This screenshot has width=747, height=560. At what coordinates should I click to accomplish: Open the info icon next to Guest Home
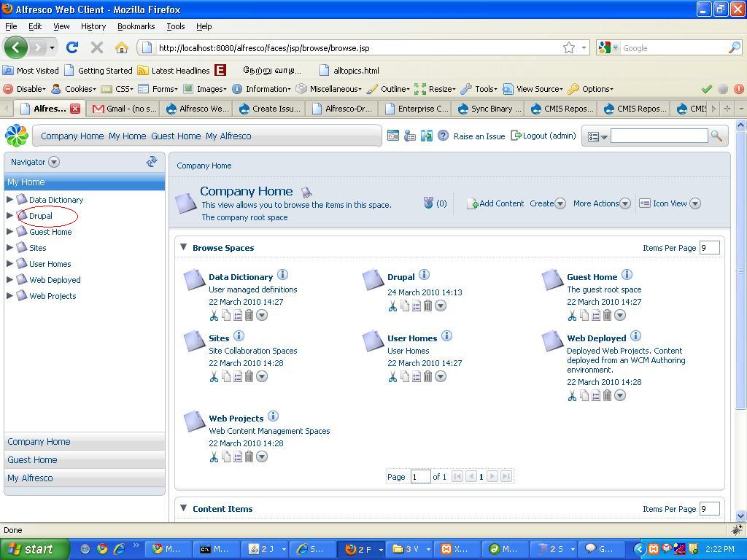coord(627,276)
